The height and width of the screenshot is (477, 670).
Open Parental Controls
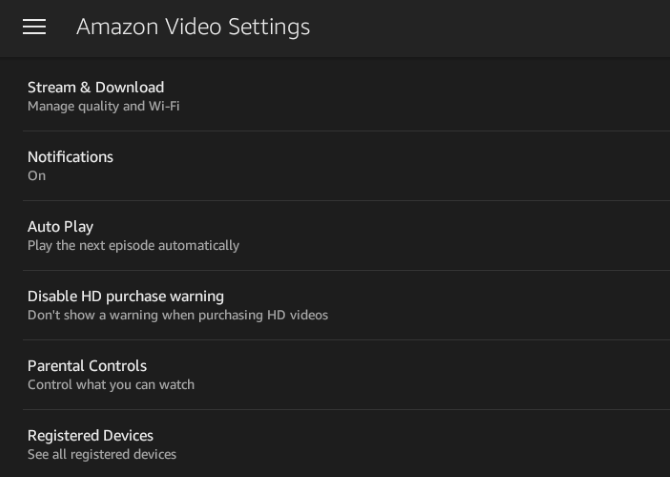(335, 375)
